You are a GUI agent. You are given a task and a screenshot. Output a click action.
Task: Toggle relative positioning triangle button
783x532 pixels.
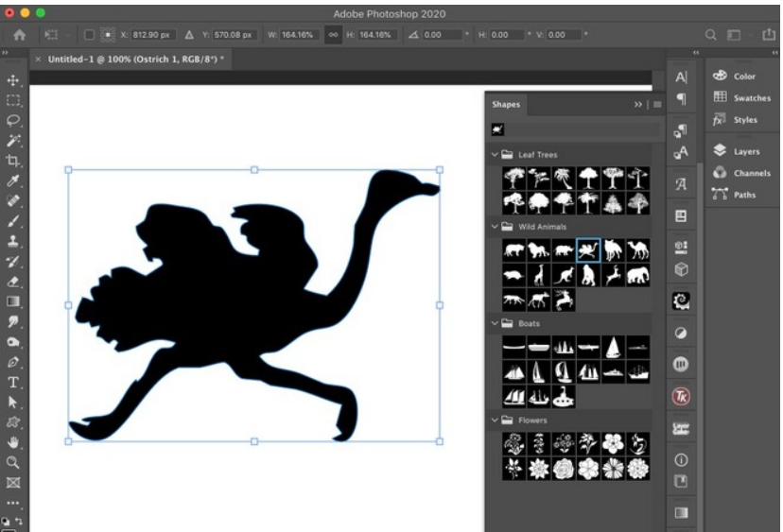tap(189, 35)
